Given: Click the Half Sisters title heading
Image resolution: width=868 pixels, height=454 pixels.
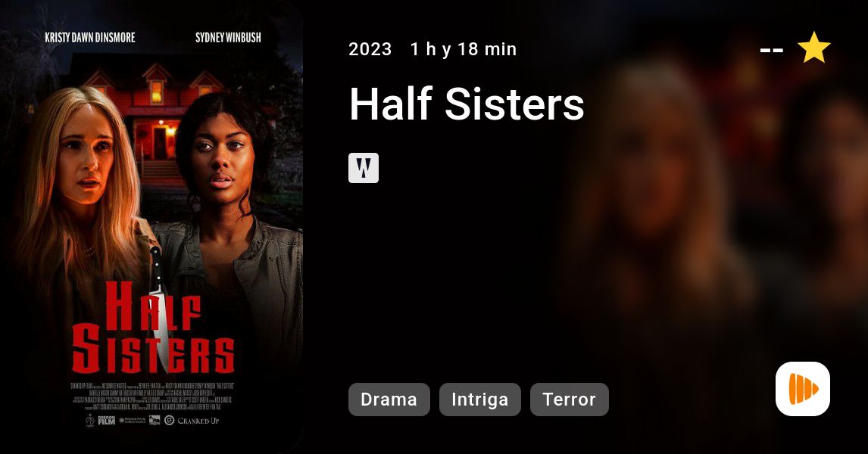Looking at the screenshot, I should [x=467, y=104].
